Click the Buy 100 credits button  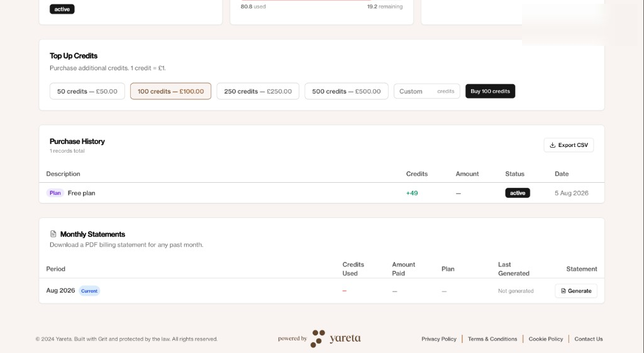[x=490, y=91]
